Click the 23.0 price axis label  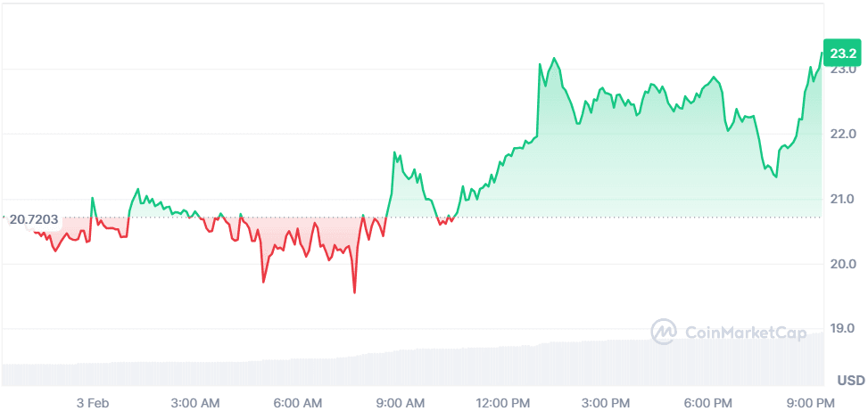point(845,70)
